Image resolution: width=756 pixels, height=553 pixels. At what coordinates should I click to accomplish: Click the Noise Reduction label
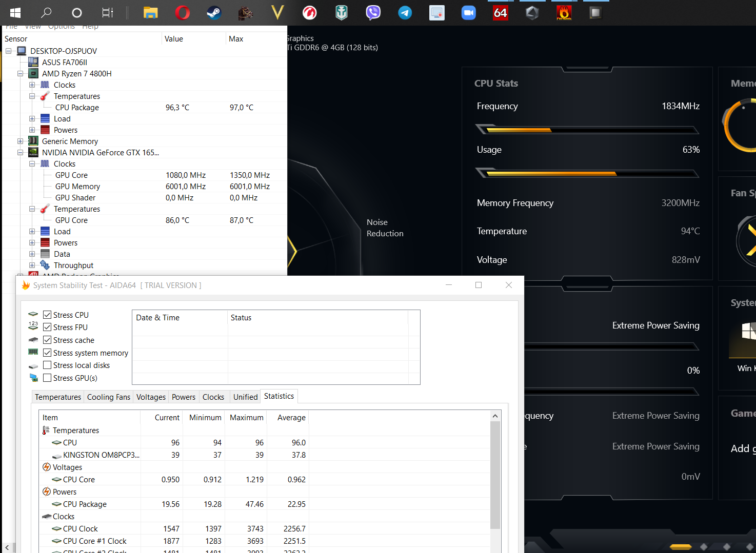tap(385, 228)
